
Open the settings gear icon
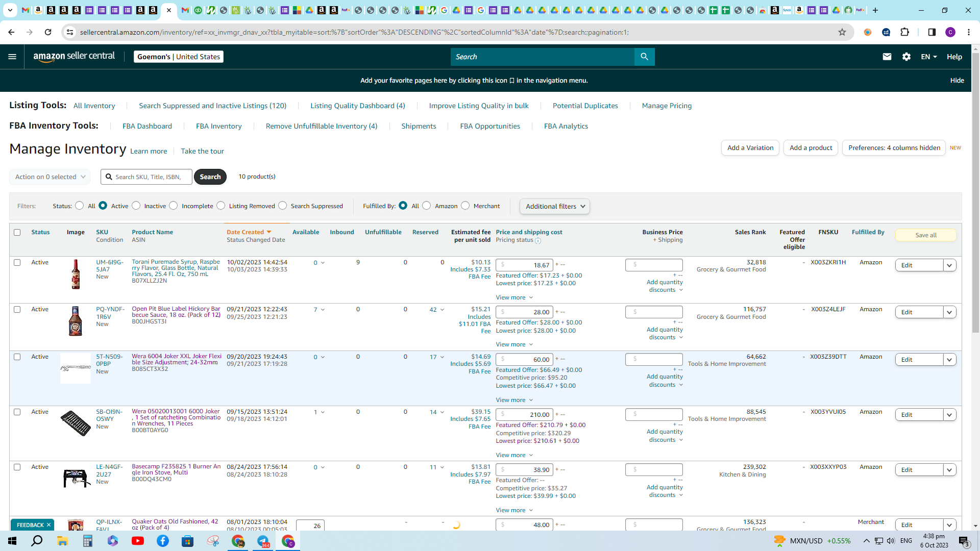pyautogui.click(x=906, y=57)
